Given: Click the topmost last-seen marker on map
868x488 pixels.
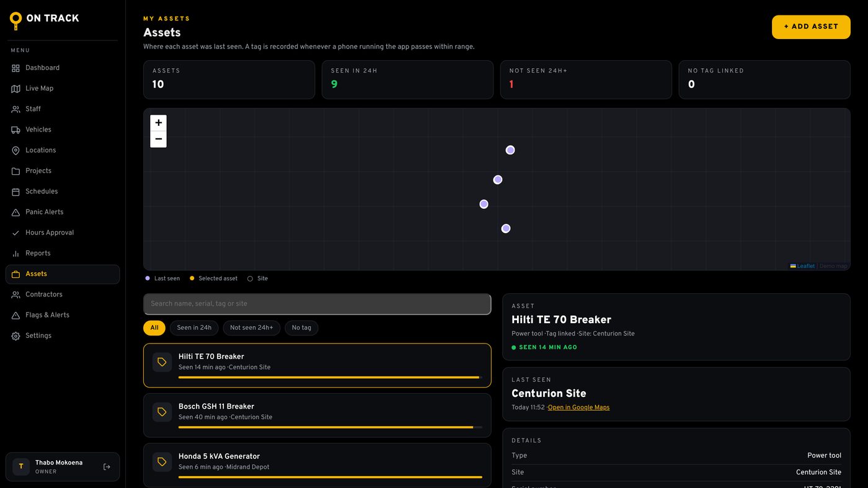Looking at the screenshot, I should point(510,150).
